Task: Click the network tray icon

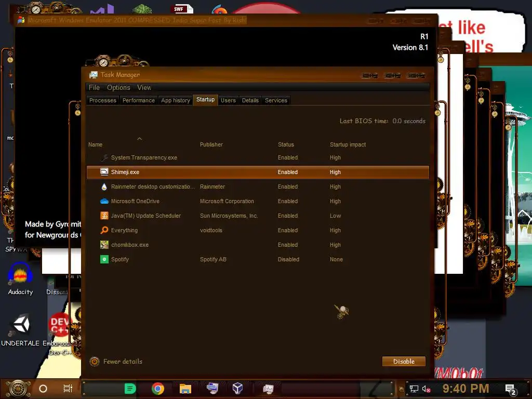Action: 414,389
